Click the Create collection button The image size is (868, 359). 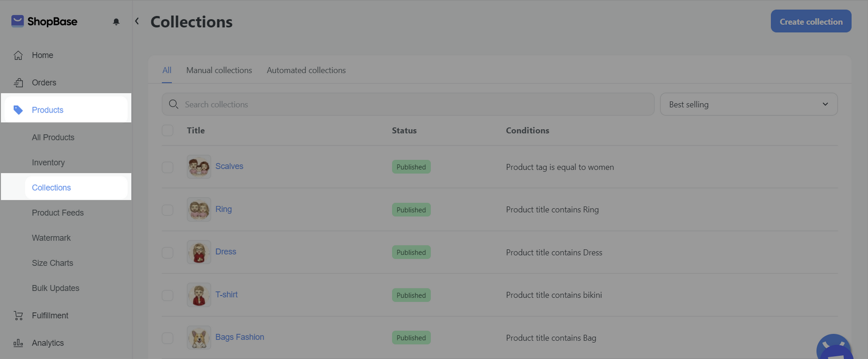810,22
